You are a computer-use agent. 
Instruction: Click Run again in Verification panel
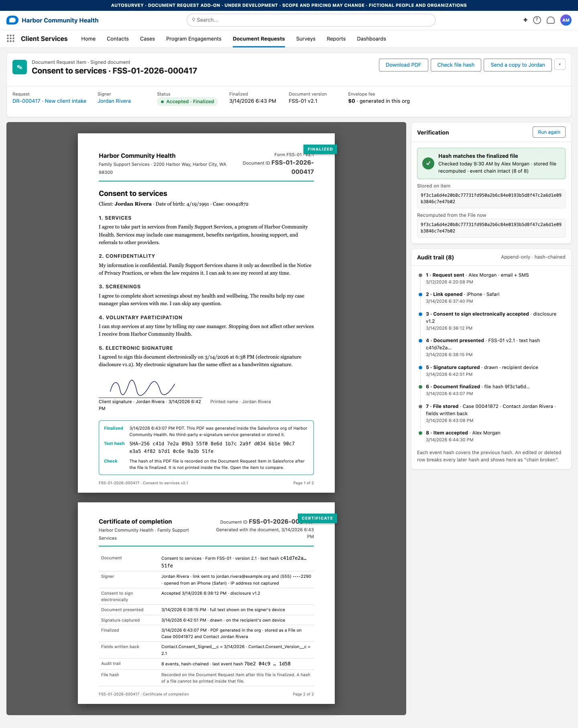click(549, 132)
